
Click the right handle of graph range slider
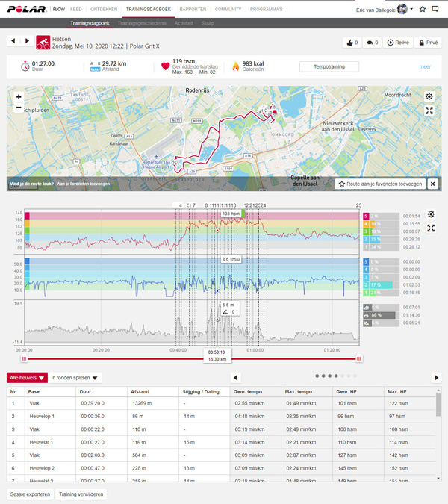pyautogui.click(x=359, y=358)
